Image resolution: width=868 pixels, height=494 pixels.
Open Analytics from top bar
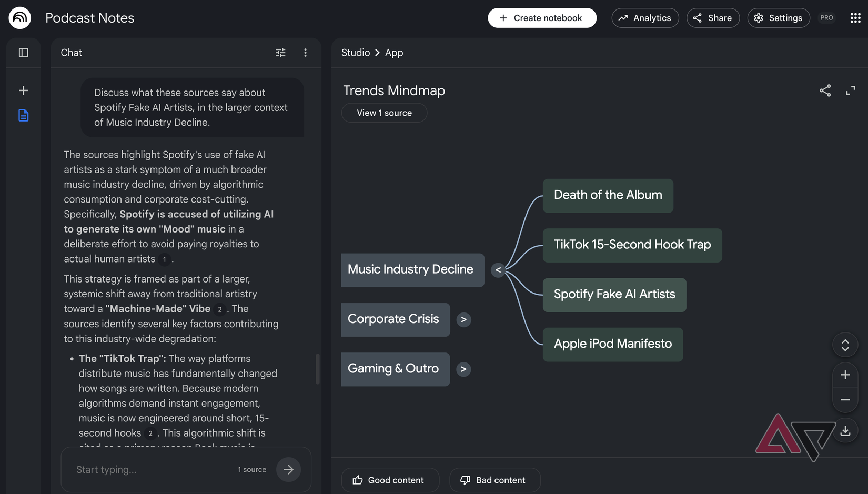(x=645, y=18)
